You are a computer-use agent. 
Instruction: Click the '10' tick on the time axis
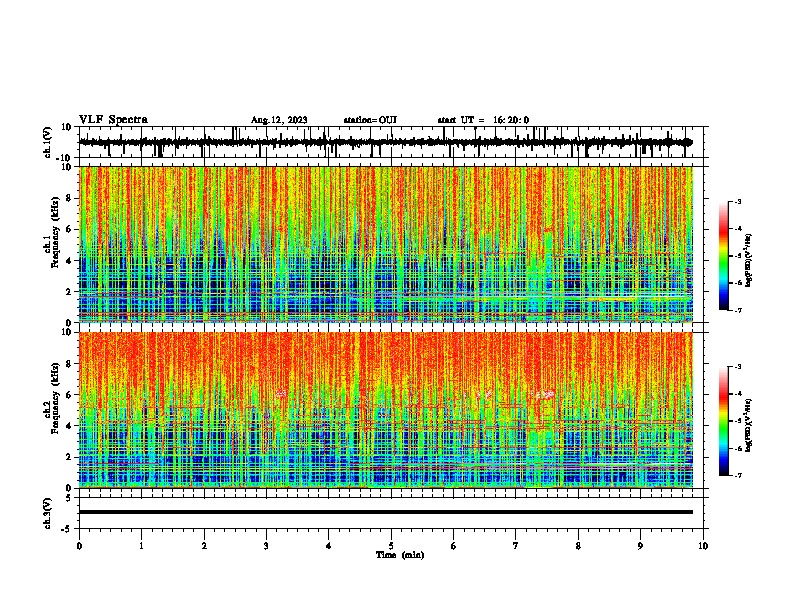point(703,546)
